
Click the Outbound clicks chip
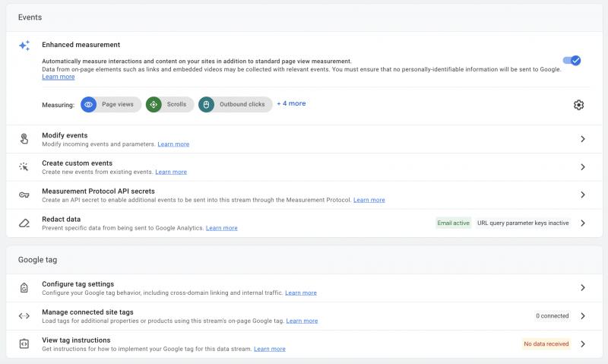(236, 105)
